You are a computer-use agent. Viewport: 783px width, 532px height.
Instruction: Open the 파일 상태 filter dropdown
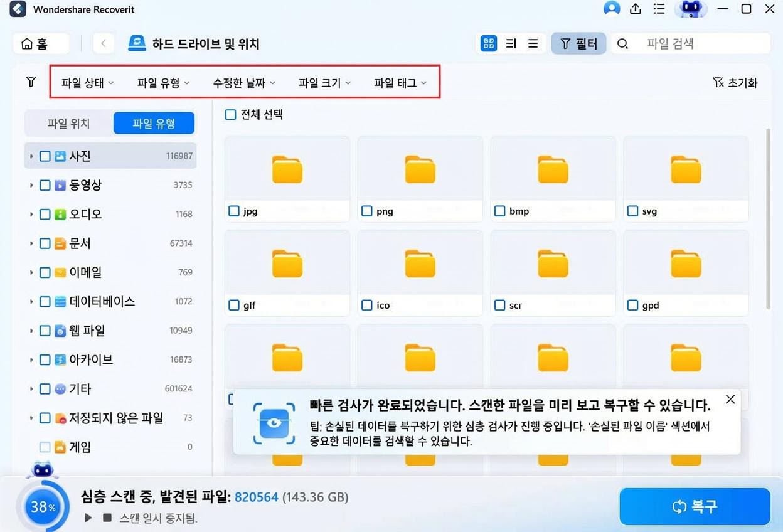[x=87, y=83]
